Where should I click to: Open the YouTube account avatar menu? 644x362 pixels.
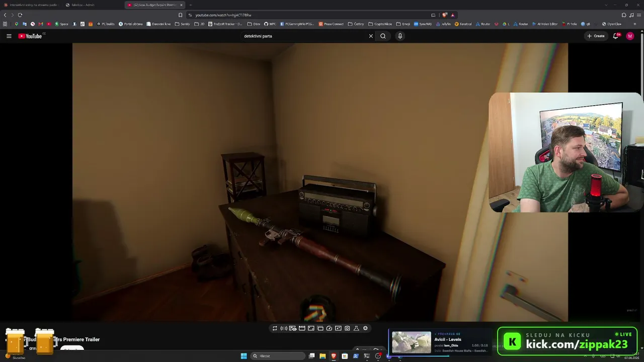[630, 36]
